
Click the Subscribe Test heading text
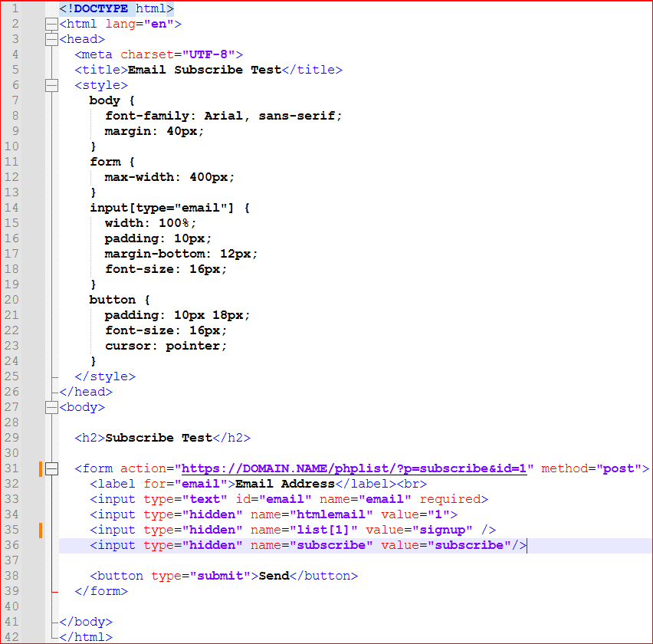[x=158, y=438]
